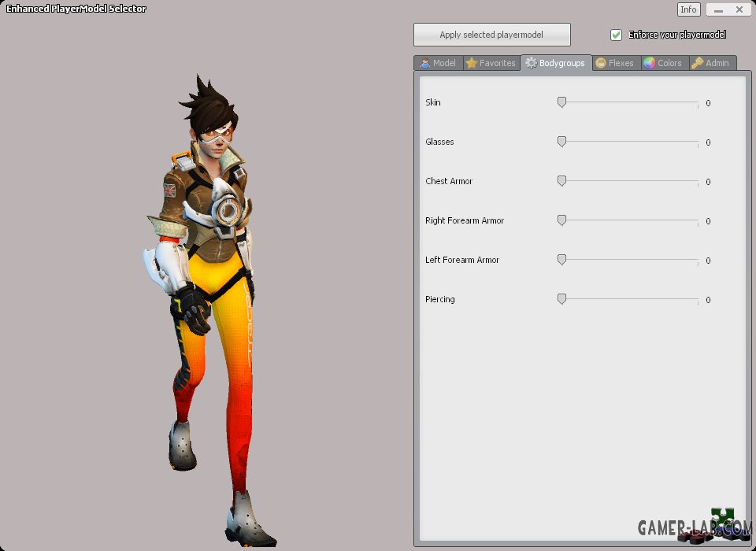Image resolution: width=756 pixels, height=551 pixels.
Task: Click the Skin label
Action: tap(433, 102)
